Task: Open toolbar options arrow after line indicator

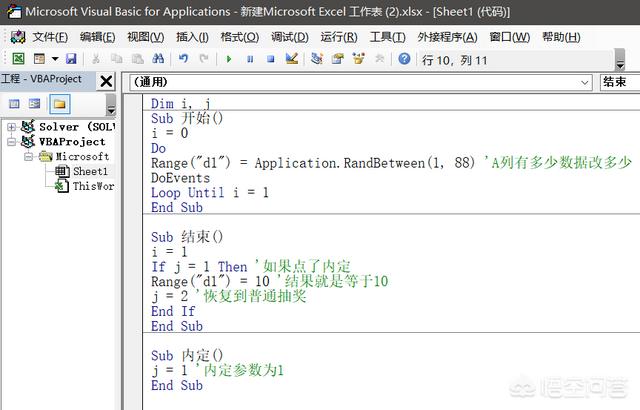Action: pyautogui.click(x=620, y=60)
